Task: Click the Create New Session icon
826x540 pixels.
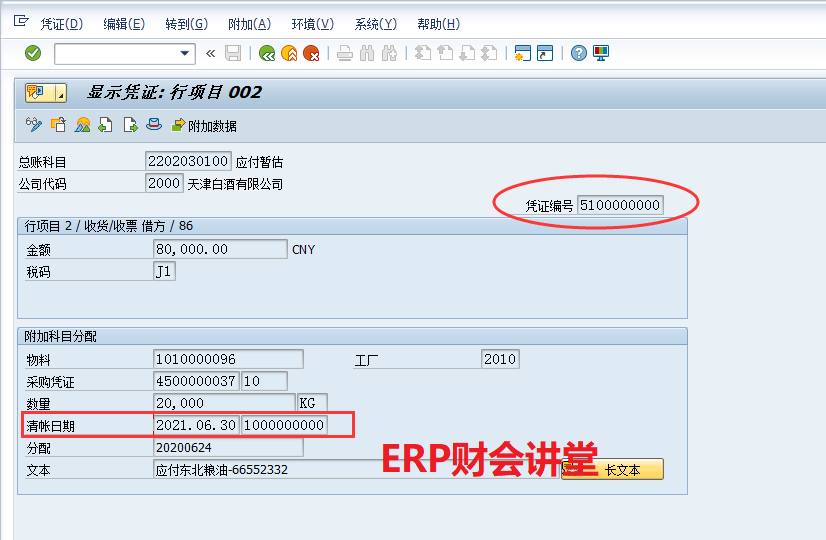Action: click(522, 54)
